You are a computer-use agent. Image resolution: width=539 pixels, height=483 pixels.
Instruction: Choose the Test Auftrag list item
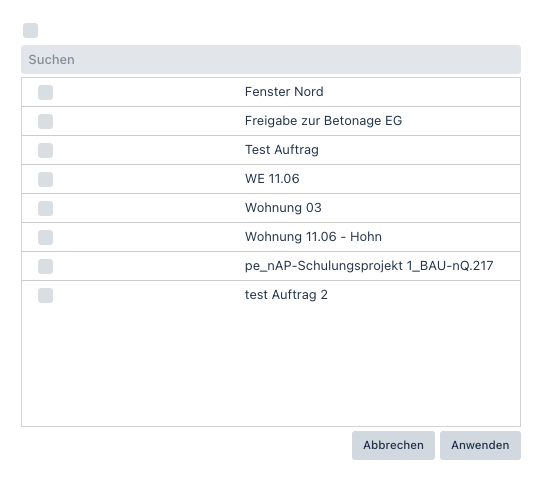tap(282, 150)
